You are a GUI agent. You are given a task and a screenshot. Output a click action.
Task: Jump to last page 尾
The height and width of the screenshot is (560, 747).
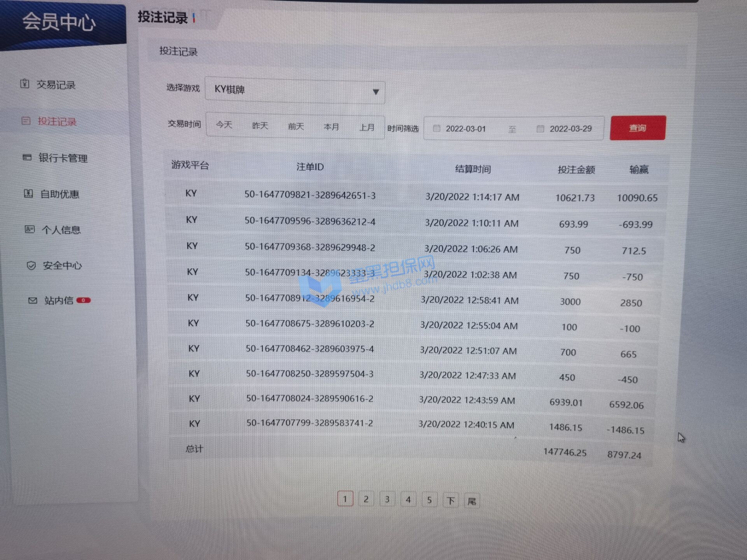pyautogui.click(x=472, y=501)
